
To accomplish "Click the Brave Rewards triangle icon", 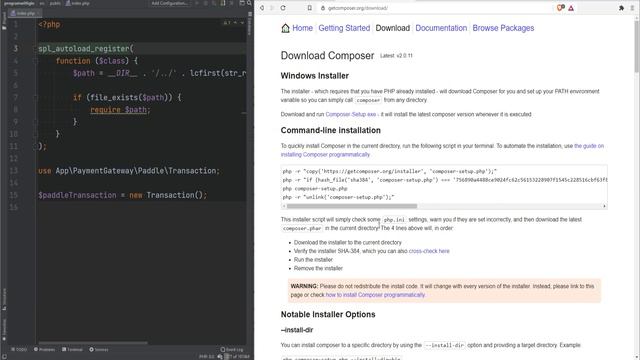I will pos(571,8).
